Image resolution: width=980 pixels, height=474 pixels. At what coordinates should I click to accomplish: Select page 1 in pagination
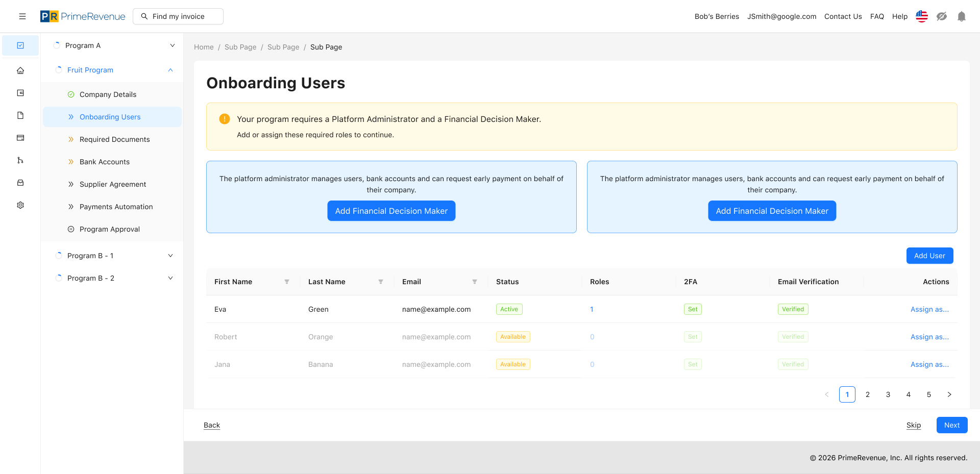[x=847, y=394]
